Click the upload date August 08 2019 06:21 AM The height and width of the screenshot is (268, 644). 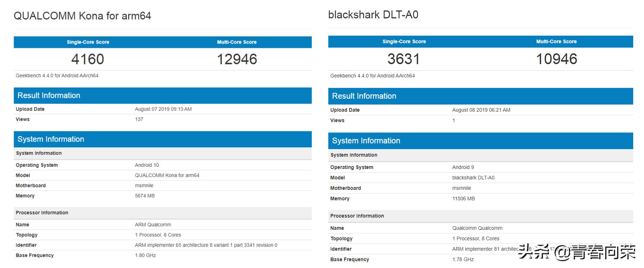click(x=481, y=110)
